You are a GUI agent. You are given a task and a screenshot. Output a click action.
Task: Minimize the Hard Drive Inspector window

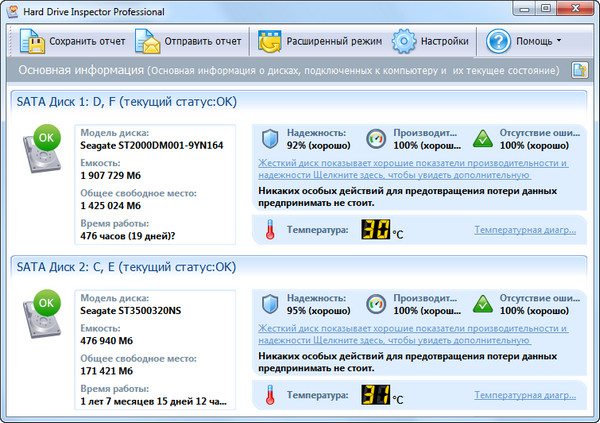pos(524,8)
